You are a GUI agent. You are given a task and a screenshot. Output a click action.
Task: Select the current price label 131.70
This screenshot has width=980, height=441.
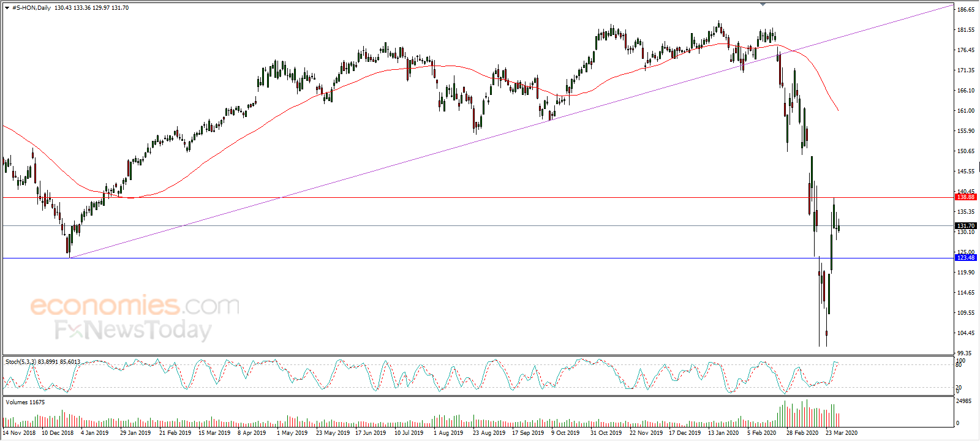pos(966,226)
